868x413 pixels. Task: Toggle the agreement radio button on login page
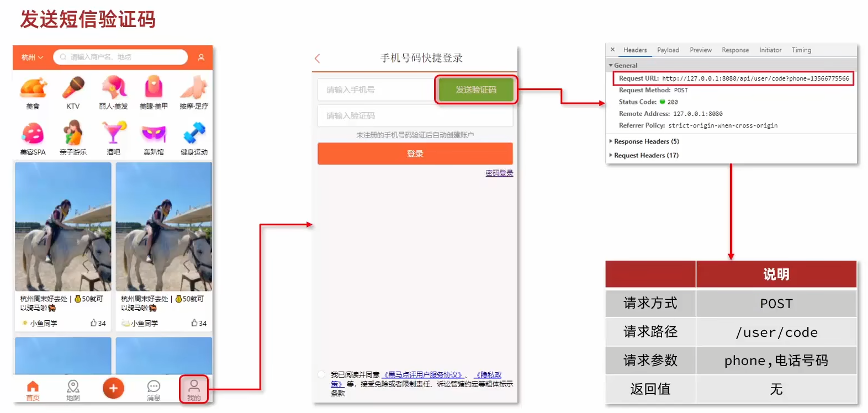pyautogui.click(x=321, y=375)
